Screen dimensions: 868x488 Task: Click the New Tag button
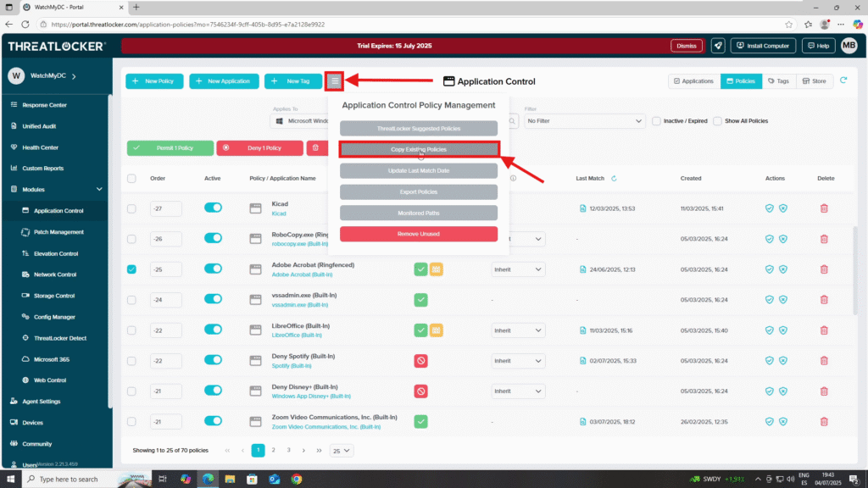coord(292,81)
